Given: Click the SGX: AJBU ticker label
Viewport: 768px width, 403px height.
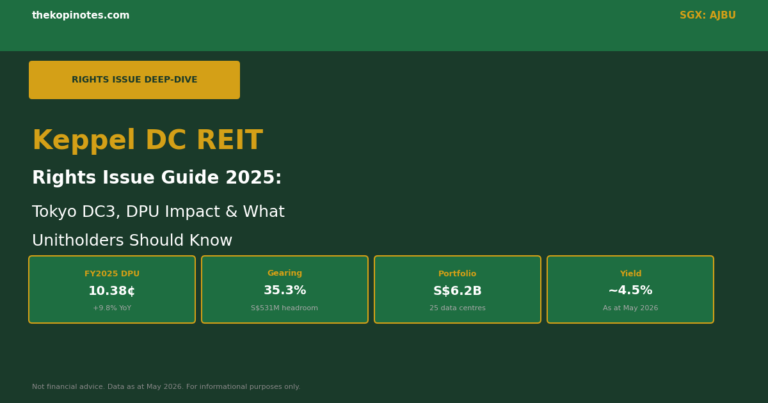Looking at the screenshot, I should (707, 15).
